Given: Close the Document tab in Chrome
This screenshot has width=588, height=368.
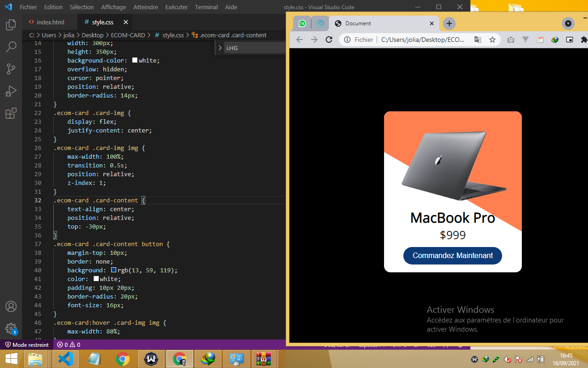Looking at the screenshot, I should (431, 23).
